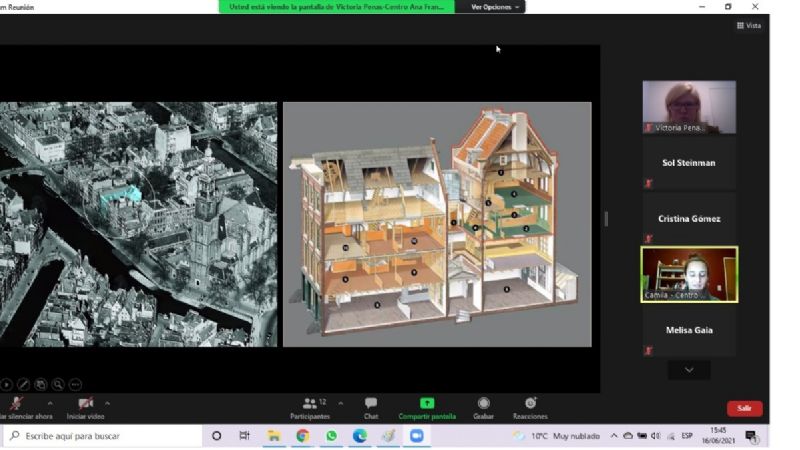The width and height of the screenshot is (800, 450).
Task: Click the slideshow play control icon
Action: [7, 384]
